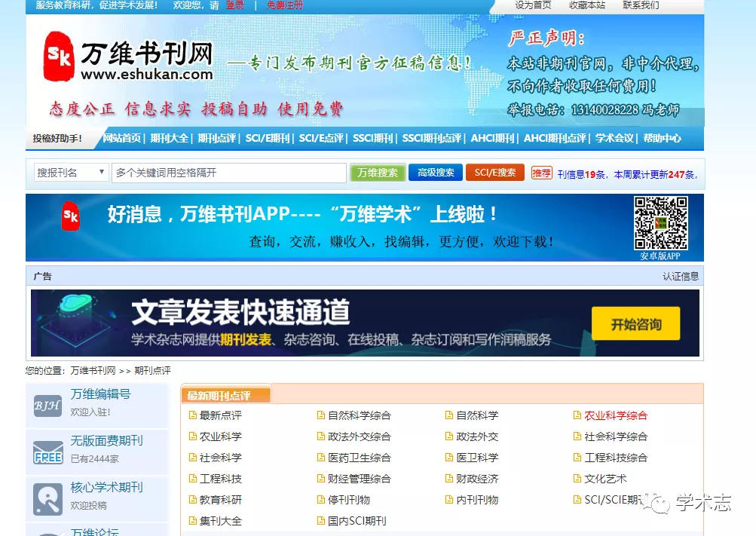
Task: Open 网站首页 in the navigation bar
Action: click(122, 139)
